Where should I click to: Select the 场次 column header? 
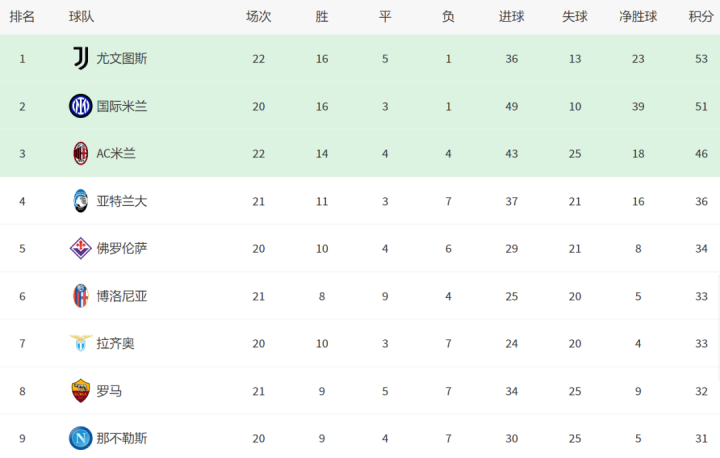[x=259, y=17]
